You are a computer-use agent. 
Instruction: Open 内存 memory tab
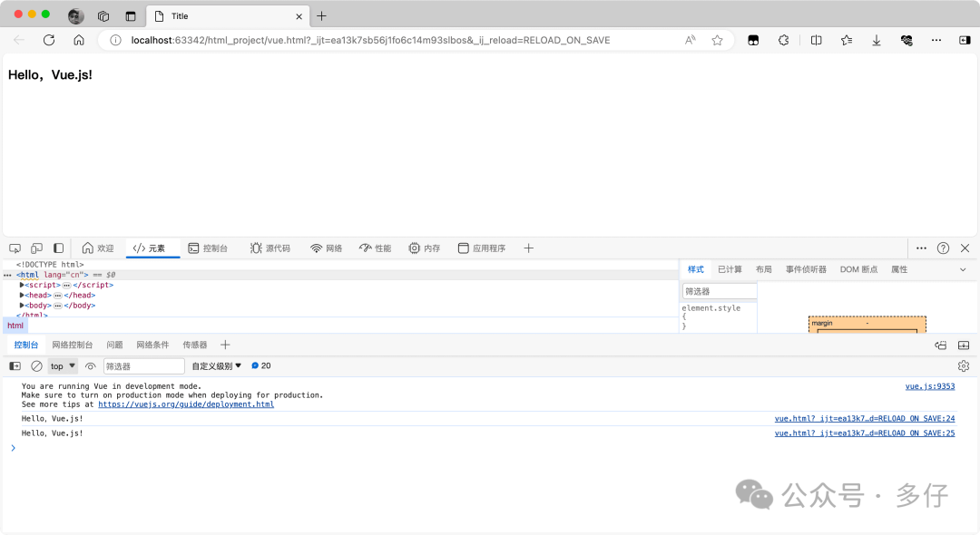tap(425, 248)
